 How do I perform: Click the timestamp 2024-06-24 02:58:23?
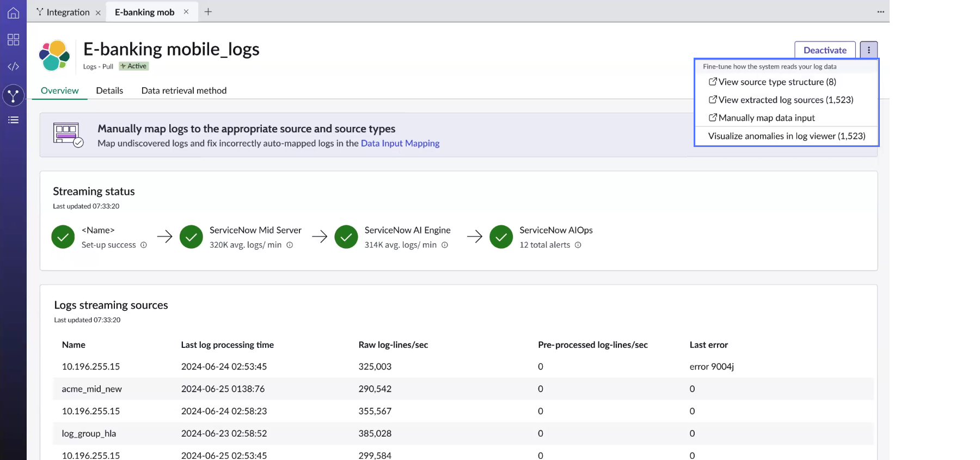(224, 411)
